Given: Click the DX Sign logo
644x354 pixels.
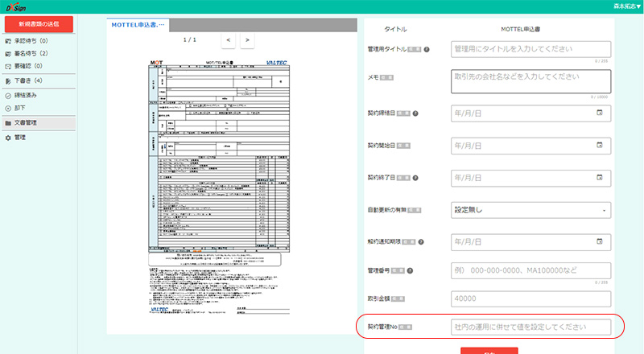Looking at the screenshot, I should coord(15,7).
